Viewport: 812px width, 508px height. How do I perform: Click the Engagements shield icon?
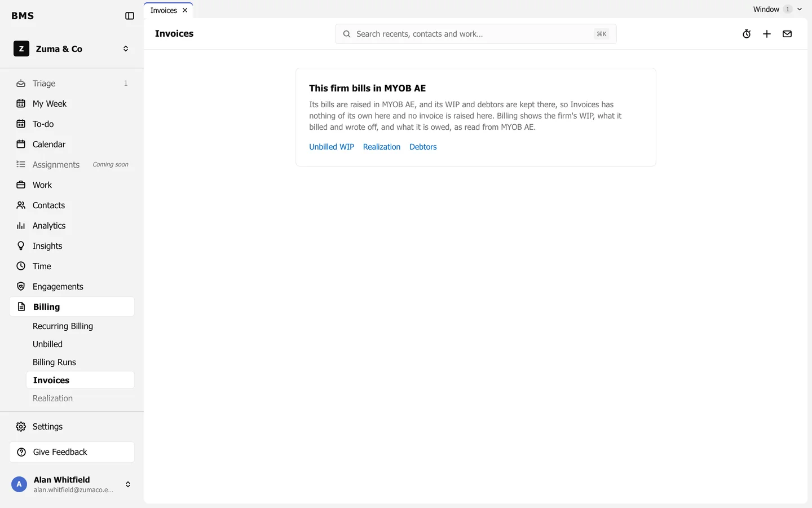coord(21,287)
